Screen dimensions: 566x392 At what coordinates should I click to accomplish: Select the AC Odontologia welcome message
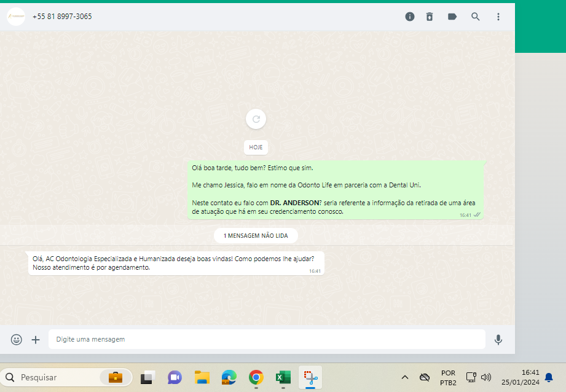coord(176,264)
